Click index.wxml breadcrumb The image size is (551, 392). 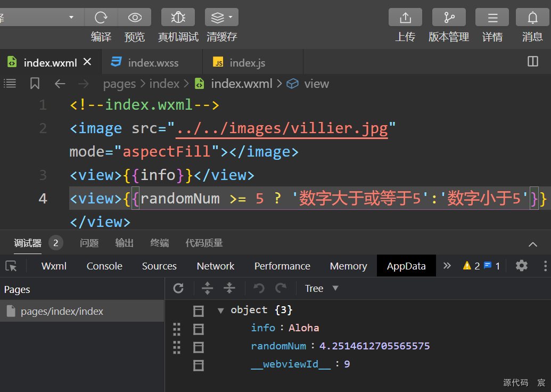241,84
